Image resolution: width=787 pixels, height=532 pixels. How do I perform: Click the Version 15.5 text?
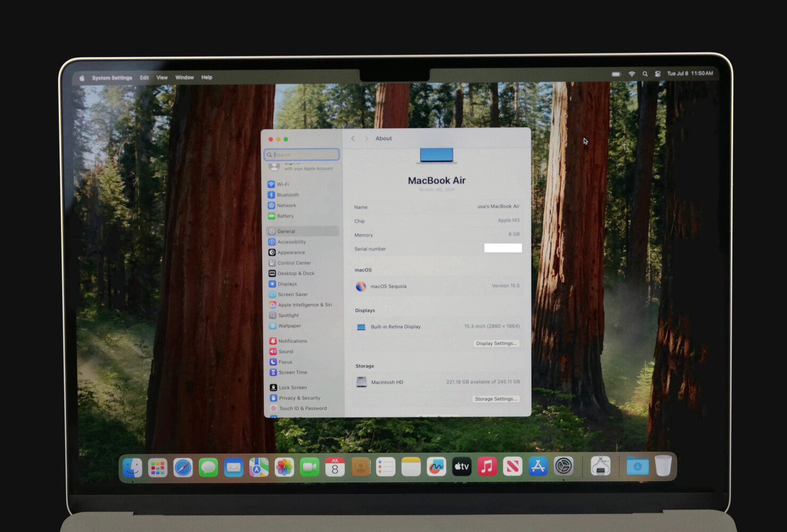[506, 286]
